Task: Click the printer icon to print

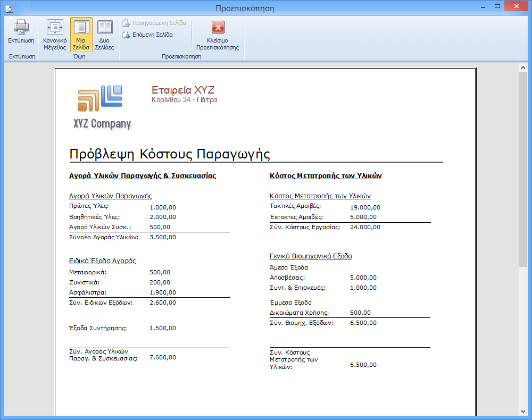Action: [21, 28]
